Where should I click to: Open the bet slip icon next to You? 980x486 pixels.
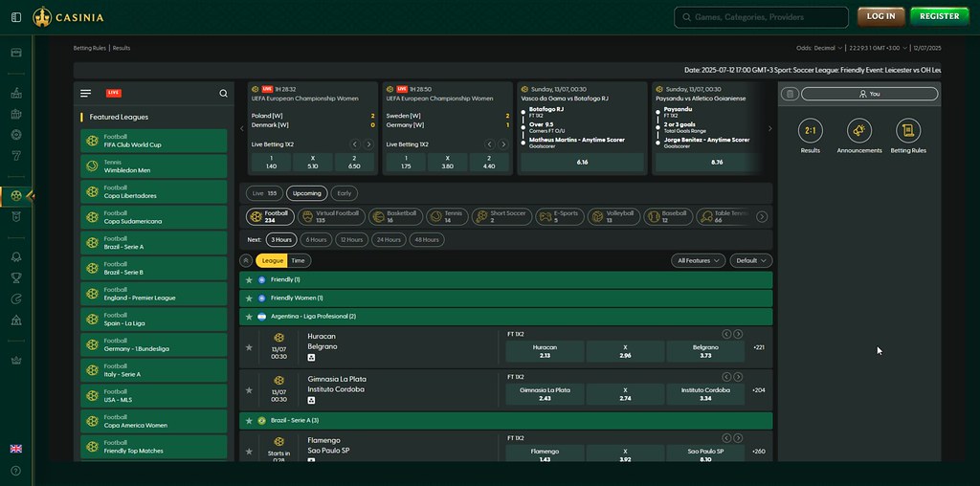(x=790, y=94)
